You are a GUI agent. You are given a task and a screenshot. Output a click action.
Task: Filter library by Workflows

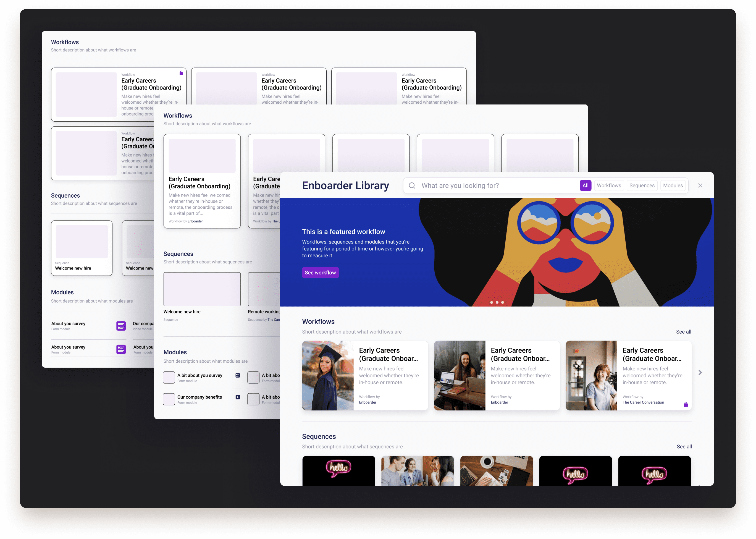pyautogui.click(x=608, y=185)
